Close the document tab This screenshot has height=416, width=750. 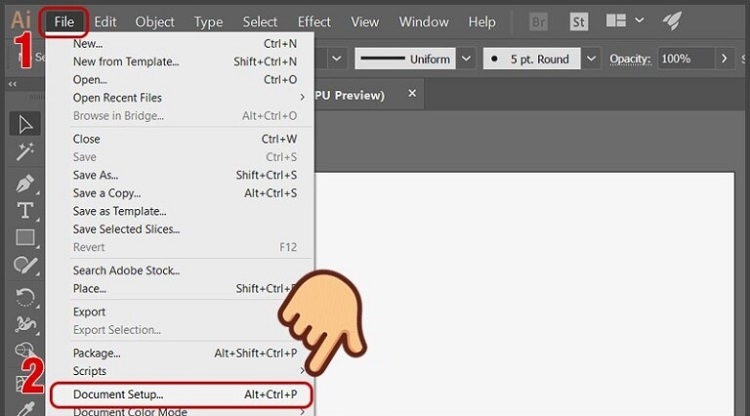(412, 94)
